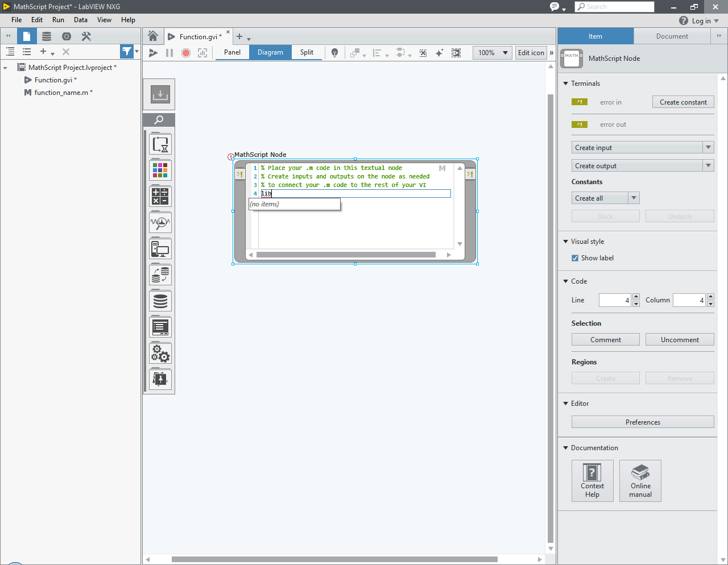Open the gears Advanced palette category
The height and width of the screenshot is (565, 728).
pos(160,354)
